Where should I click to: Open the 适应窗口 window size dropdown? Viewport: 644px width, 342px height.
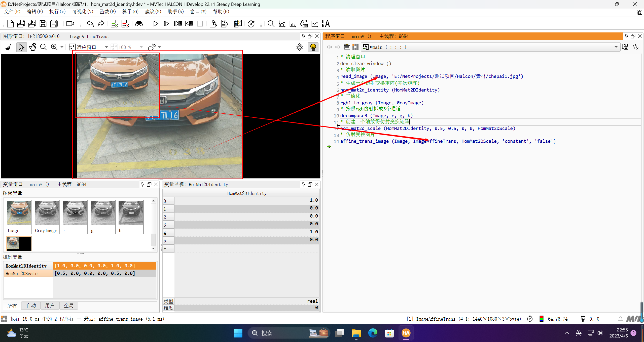click(106, 47)
